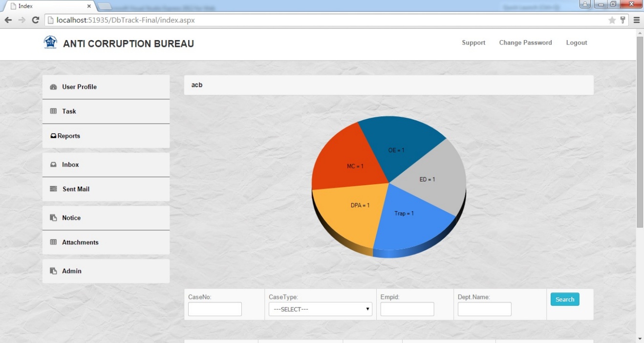Click the Attachments grid icon
644x343 pixels.
(x=54, y=242)
